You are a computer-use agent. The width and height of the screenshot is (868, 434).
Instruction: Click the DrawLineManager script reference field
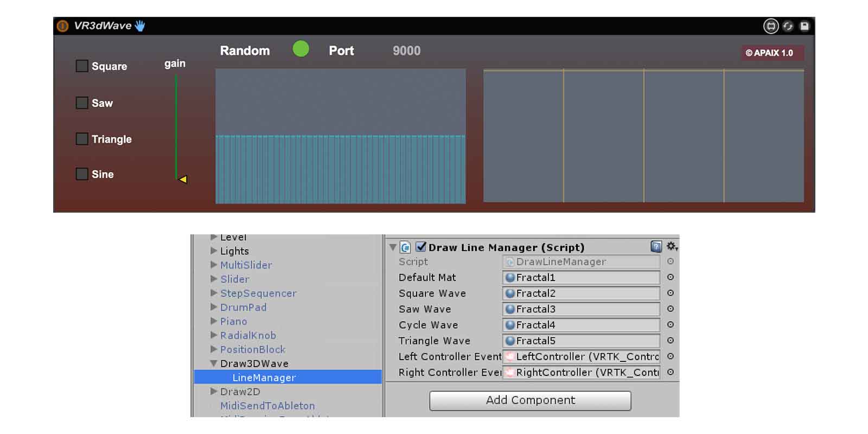pyautogui.click(x=581, y=261)
